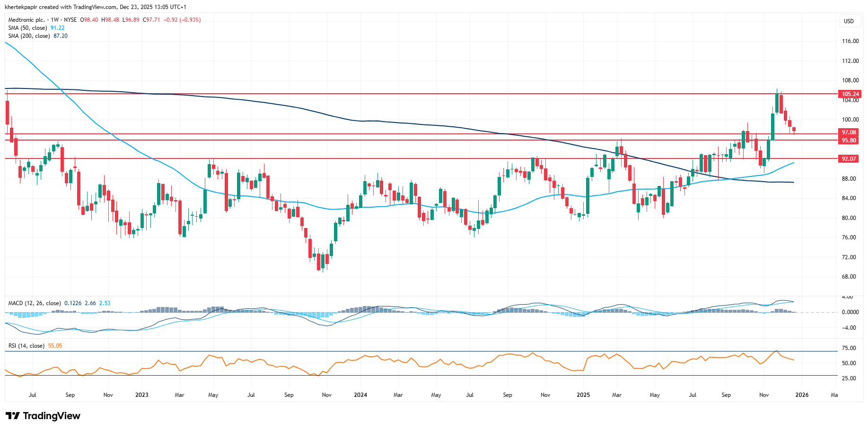Viewport: 868px width, 430px height.
Task: Click the 97.08 red price level tag
Action: (x=849, y=132)
